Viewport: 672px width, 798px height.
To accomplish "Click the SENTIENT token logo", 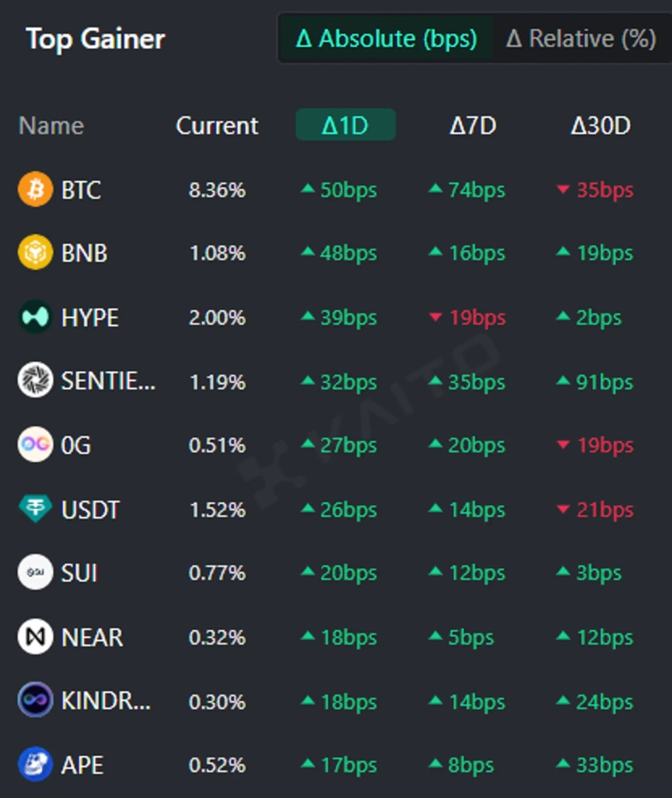I will pyautogui.click(x=35, y=381).
